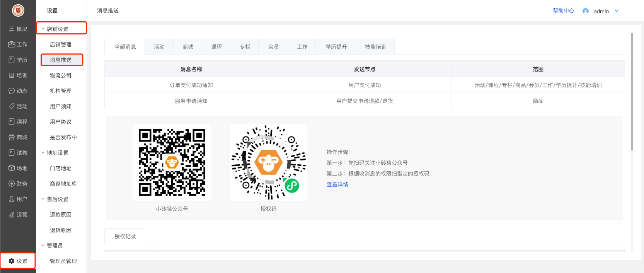Click the 小砖猿公众号 QR code
Image resolution: width=644 pixels, height=273 pixels.
[172, 162]
